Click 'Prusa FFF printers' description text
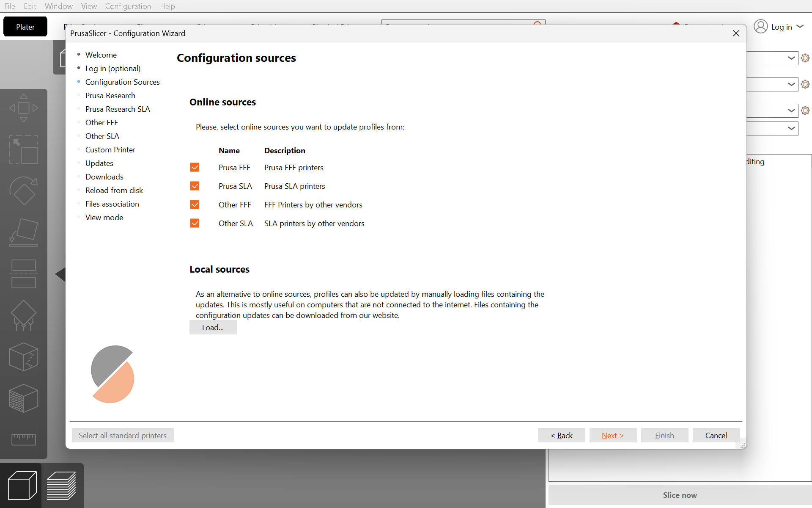This screenshot has height=508, width=812. point(294,167)
